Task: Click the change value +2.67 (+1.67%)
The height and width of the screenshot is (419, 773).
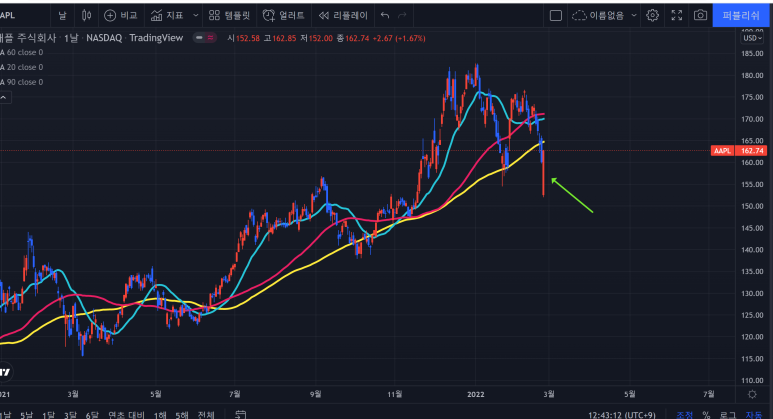Action: pyautogui.click(x=399, y=38)
